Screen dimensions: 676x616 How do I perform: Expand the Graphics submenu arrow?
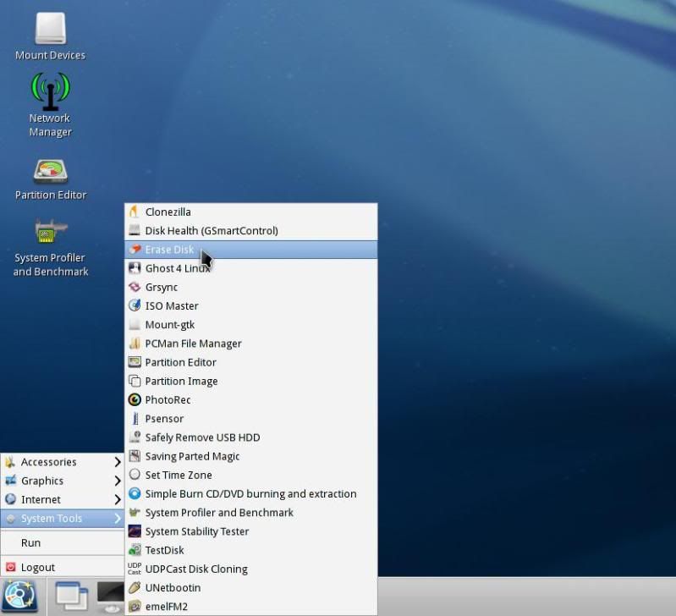click(118, 481)
